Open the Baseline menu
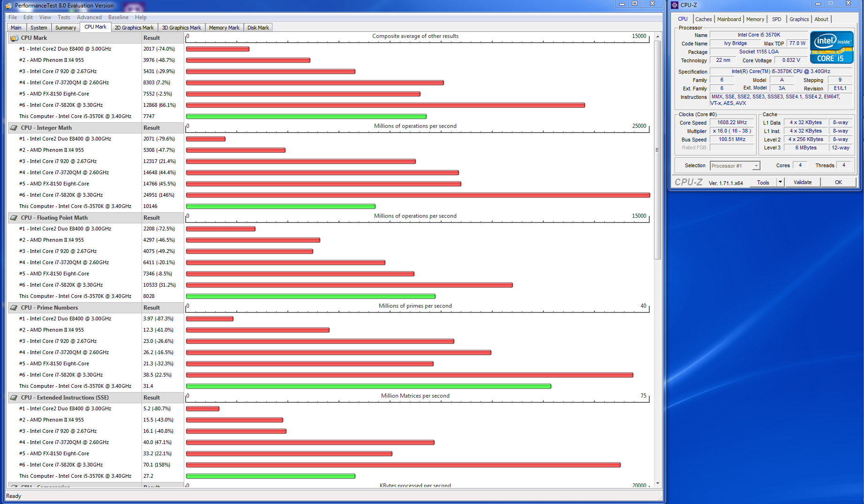This screenshot has width=864, height=504. [118, 17]
